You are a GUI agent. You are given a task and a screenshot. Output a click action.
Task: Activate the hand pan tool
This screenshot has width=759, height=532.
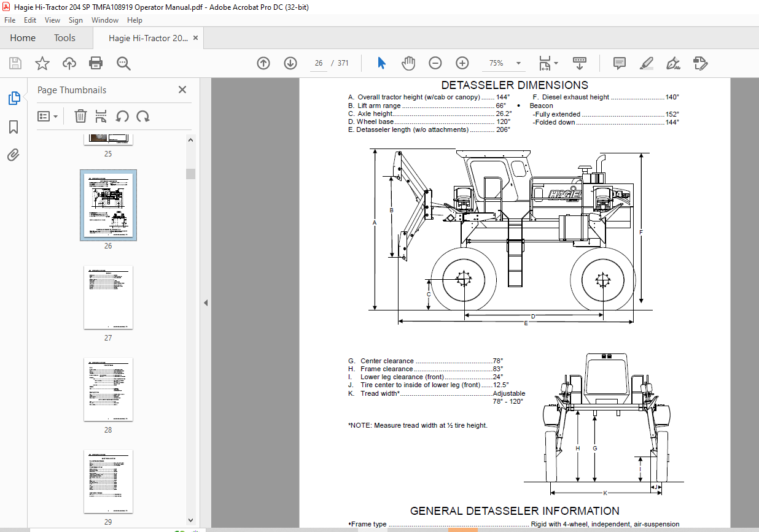[408, 63]
